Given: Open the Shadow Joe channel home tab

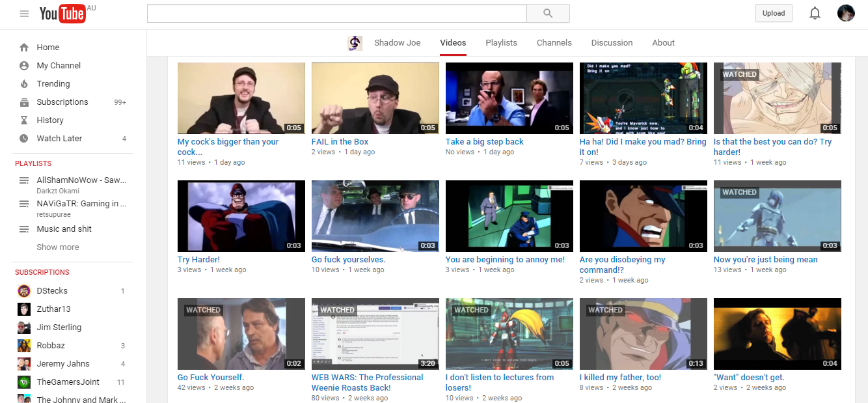Looking at the screenshot, I should [398, 43].
